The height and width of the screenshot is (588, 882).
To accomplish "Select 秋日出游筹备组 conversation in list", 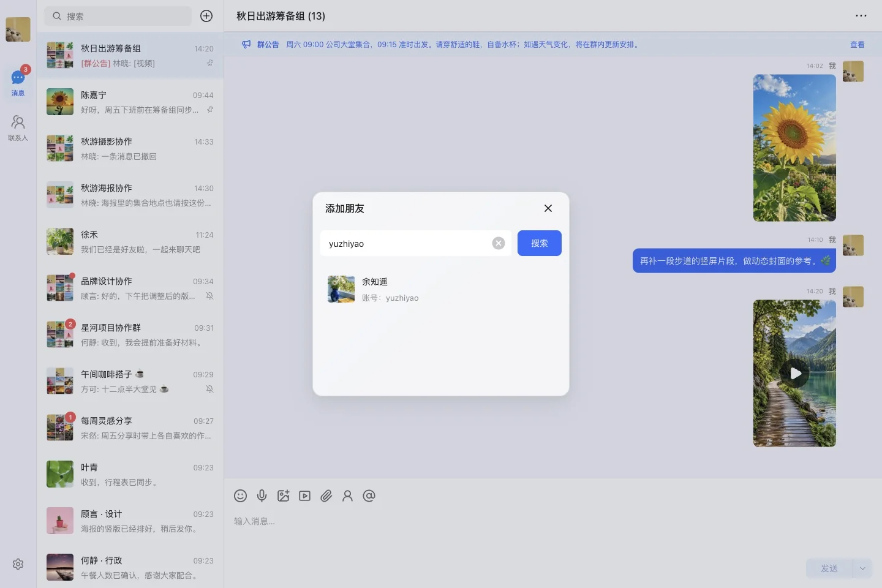I will pos(130,56).
